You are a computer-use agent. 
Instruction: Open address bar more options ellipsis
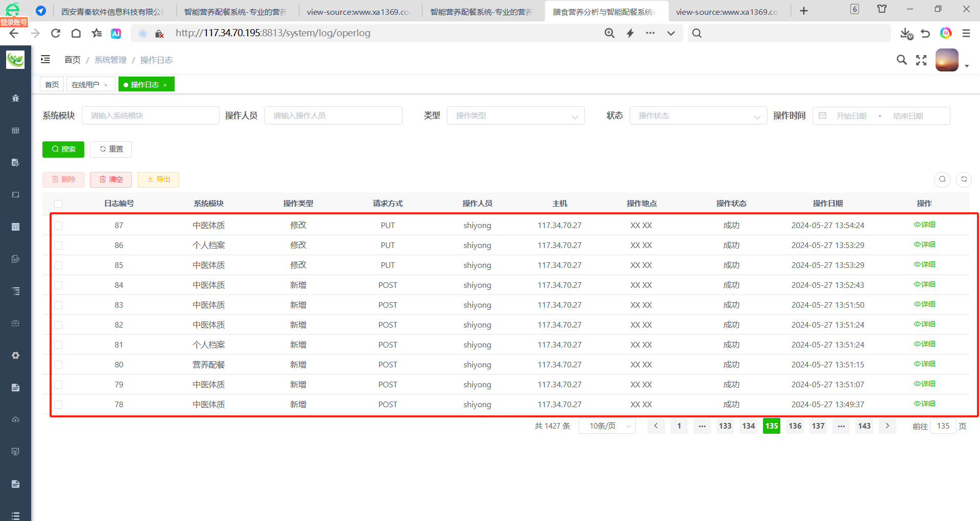click(650, 33)
